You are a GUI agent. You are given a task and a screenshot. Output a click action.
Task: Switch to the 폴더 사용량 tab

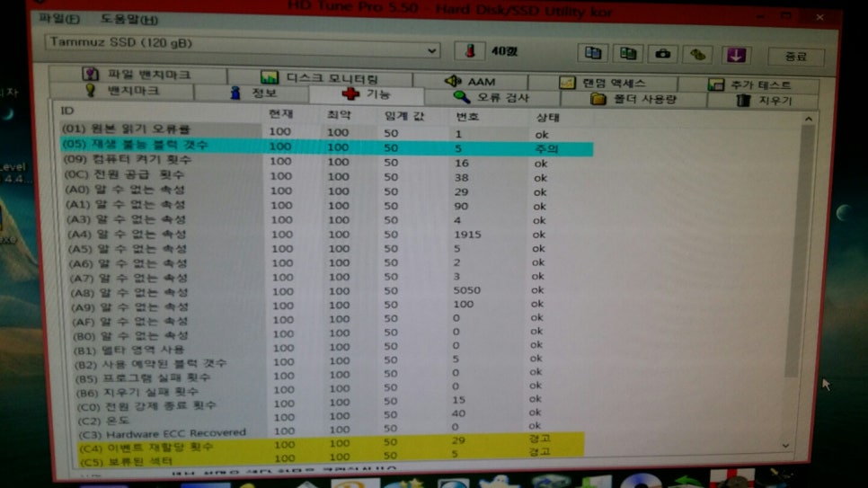[x=633, y=99]
